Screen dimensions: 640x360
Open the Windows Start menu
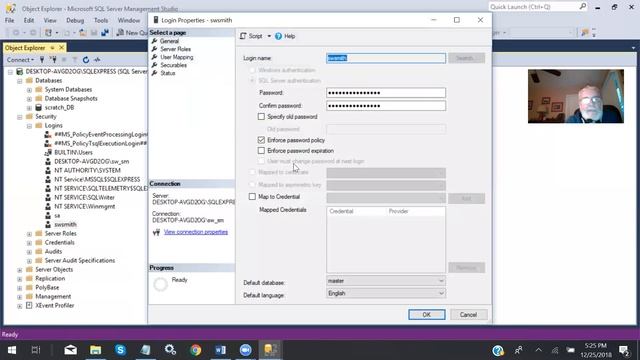pyautogui.click(x=11, y=350)
